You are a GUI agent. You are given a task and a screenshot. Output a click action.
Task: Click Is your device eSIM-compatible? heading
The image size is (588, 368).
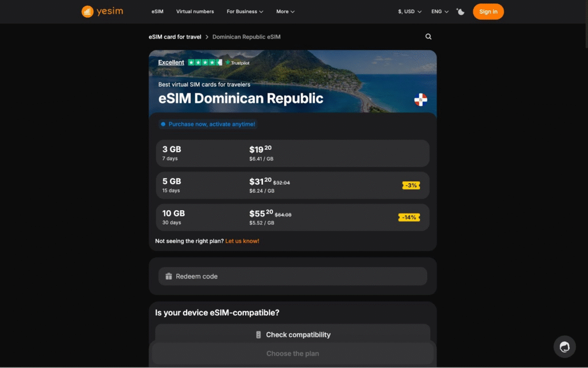(x=217, y=312)
